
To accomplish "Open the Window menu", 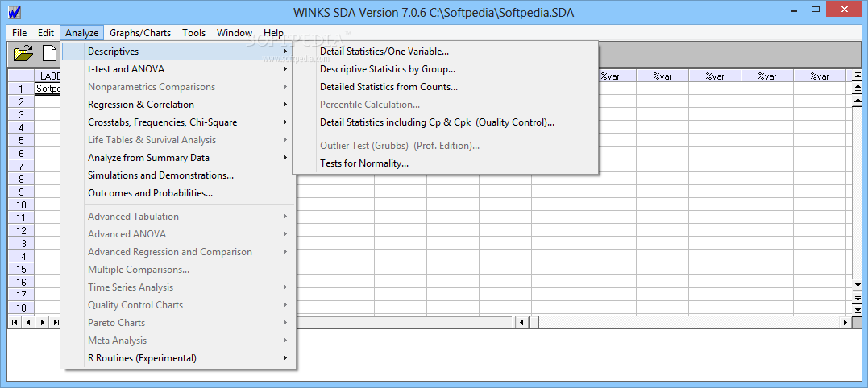I will click(235, 33).
